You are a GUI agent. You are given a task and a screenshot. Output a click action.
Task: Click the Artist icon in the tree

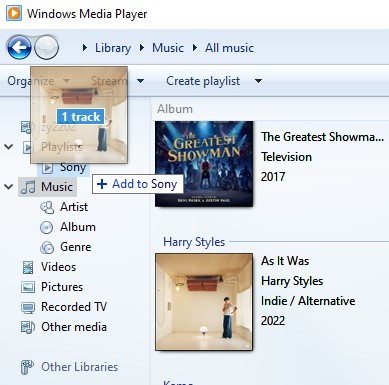click(x=47, y=207)
